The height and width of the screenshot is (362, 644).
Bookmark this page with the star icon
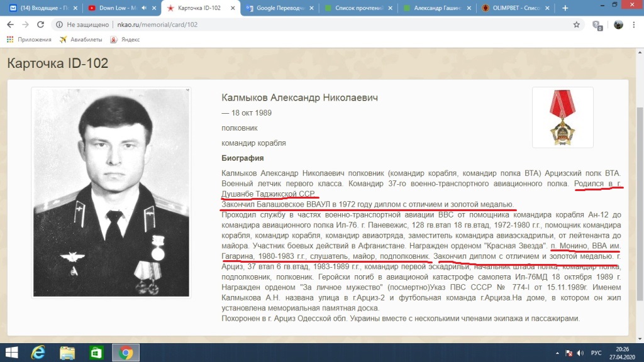(577, 25)
